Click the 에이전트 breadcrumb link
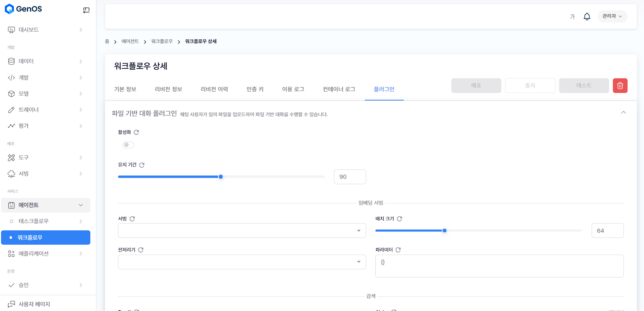The image size is (644, 311). pyautogui.click(x=130, y=41)
